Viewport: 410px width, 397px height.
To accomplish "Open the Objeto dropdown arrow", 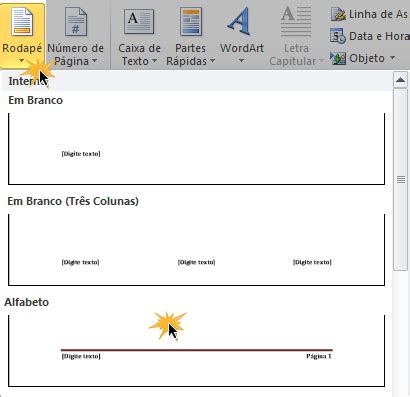I will 392,58.
